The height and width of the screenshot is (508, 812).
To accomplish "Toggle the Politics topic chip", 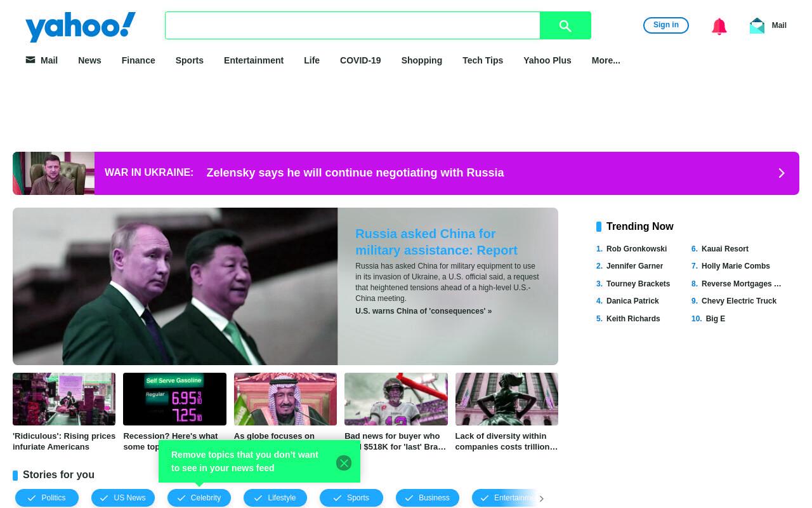I will click(x=47, y=498).
